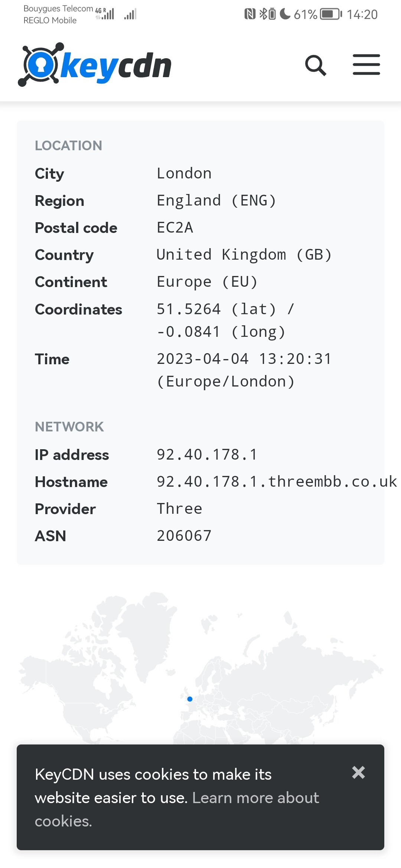Tap the KeyCDN logo
Viewport: 401px width, 868px height.
pyautogui.click(x=95, y=65)
